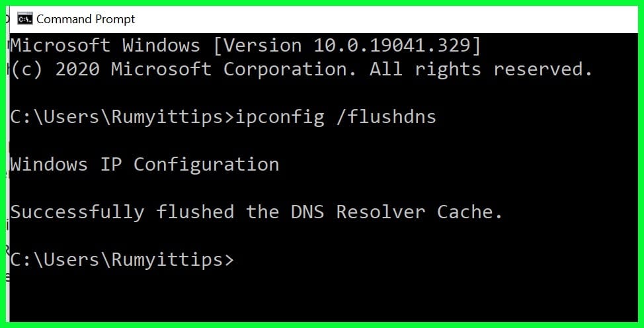Open the Command Prompt system menu icon
Viewport: 644px width, 328px height.
24,19
